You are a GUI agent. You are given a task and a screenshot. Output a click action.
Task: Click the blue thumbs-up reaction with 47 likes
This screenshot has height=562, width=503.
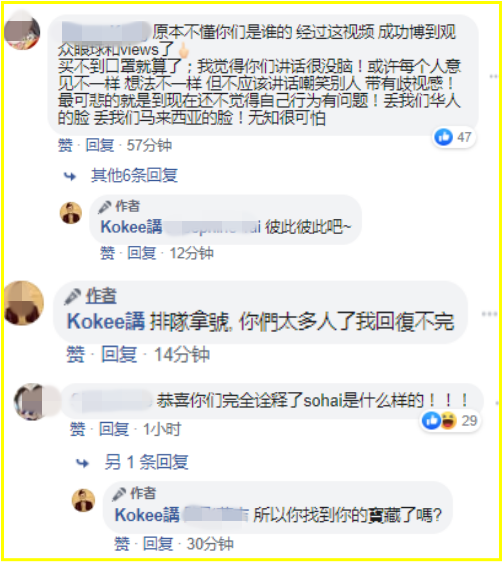pos(443,137)
